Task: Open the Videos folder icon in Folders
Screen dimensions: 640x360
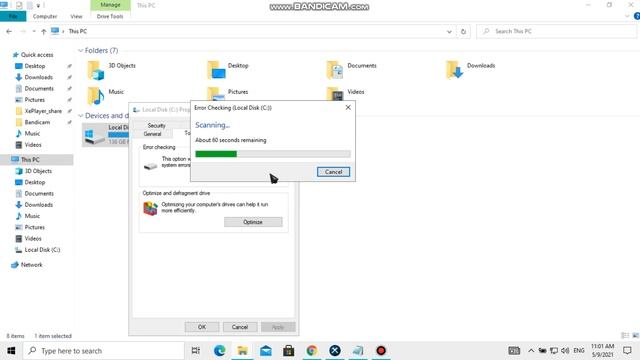Action: 336,93
